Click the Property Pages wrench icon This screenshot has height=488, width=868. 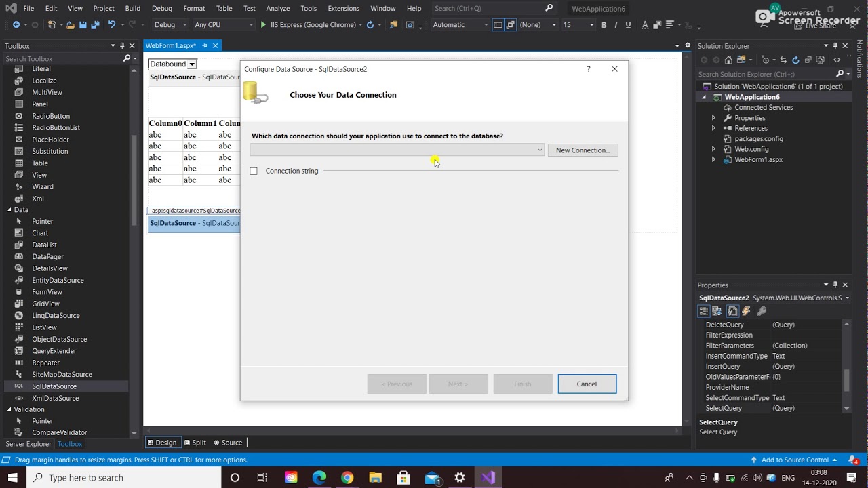click(762, 311)
